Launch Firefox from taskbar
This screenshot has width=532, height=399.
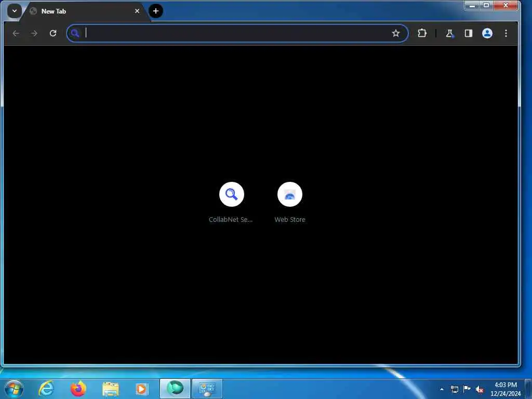[x=78, y=389]
